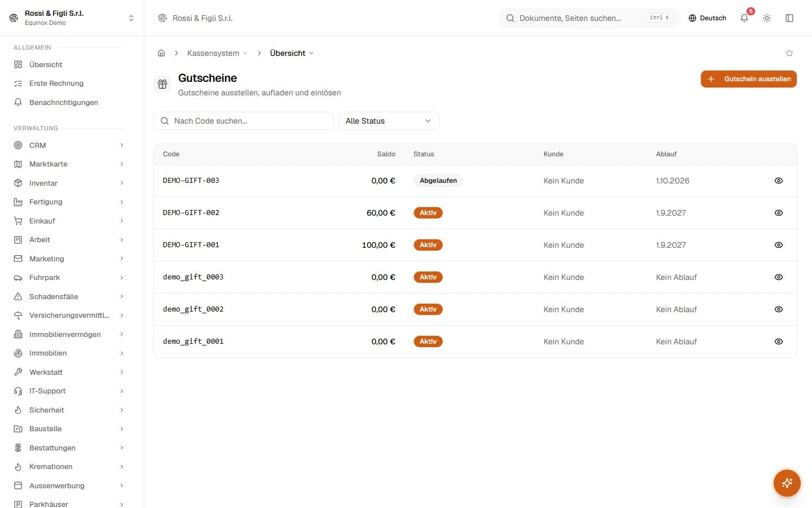Viewport: 812px width, 508px height.
Task: Open the Alle Status filter dropdown
Action: [x=389, y=121]
